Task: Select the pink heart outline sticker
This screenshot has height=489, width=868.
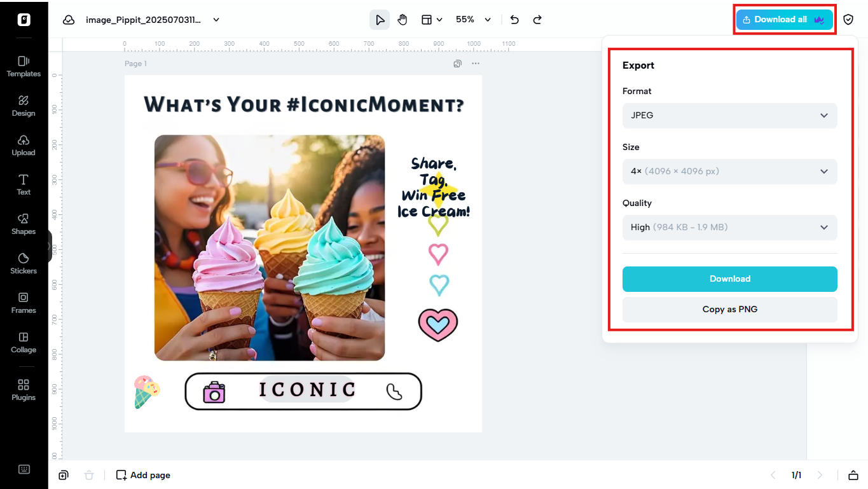Action: pyautogui.click(x=438, y=254)
